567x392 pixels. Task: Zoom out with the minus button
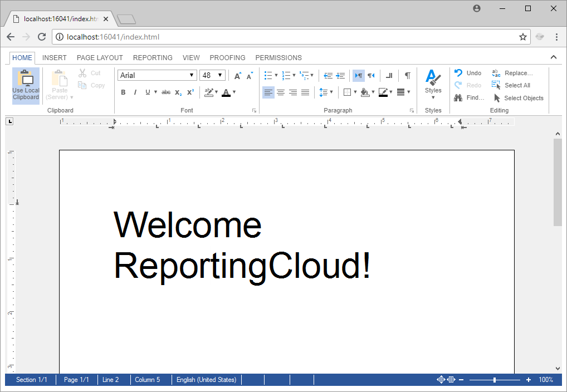click(461, 380)
